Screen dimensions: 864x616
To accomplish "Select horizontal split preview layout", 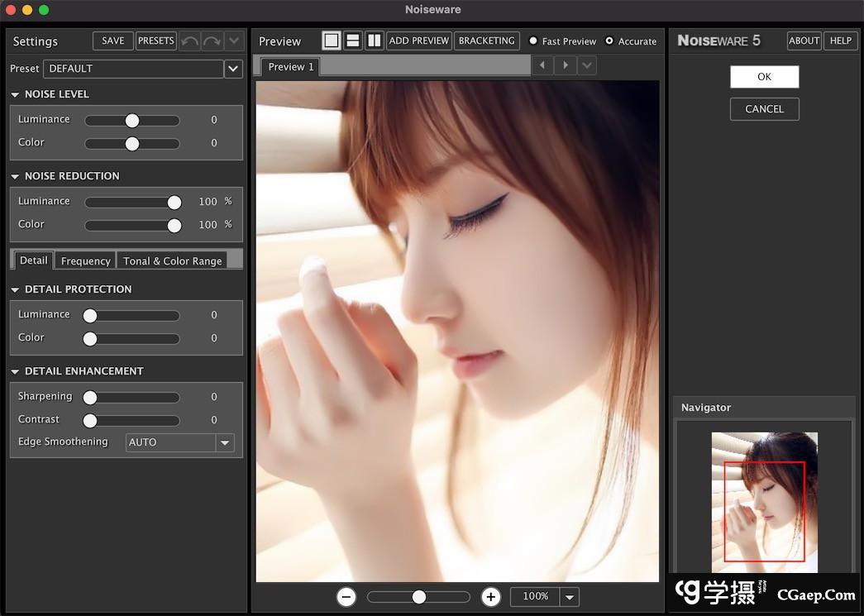I will pyautogui.click(x=353, y=41).
